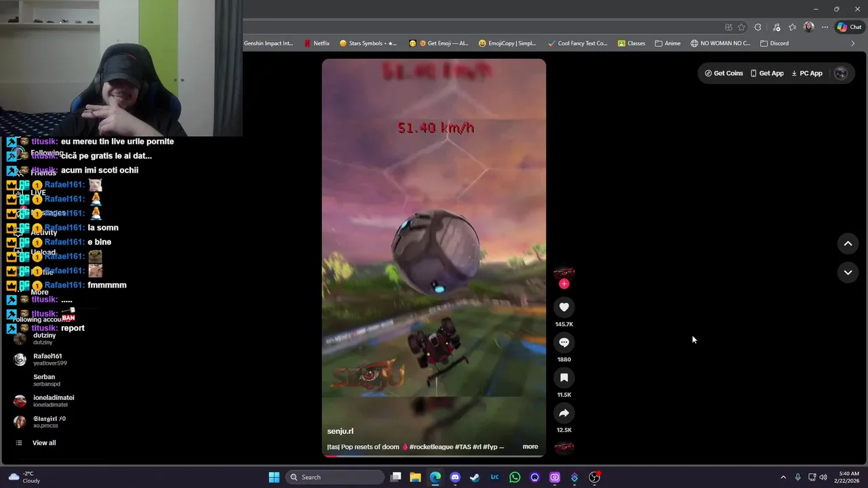Open File Explorer from the taskbar

[x=416, y=477]
